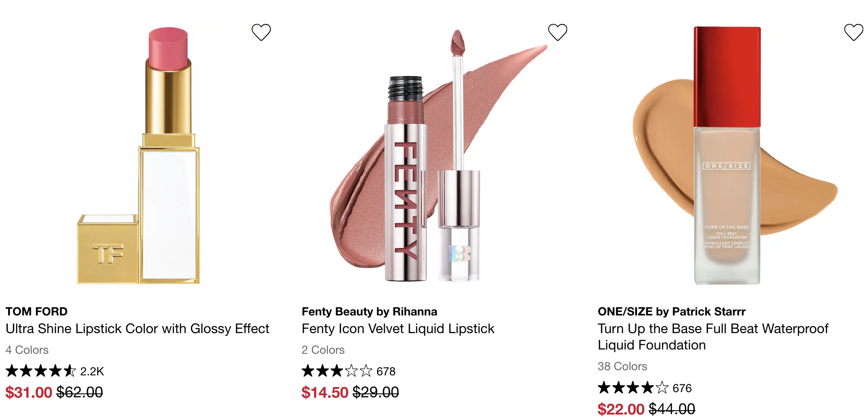
Task: Open Ultra Shine Lipstick Color product link
Action: pyautogui.click(x=137, y=329)
